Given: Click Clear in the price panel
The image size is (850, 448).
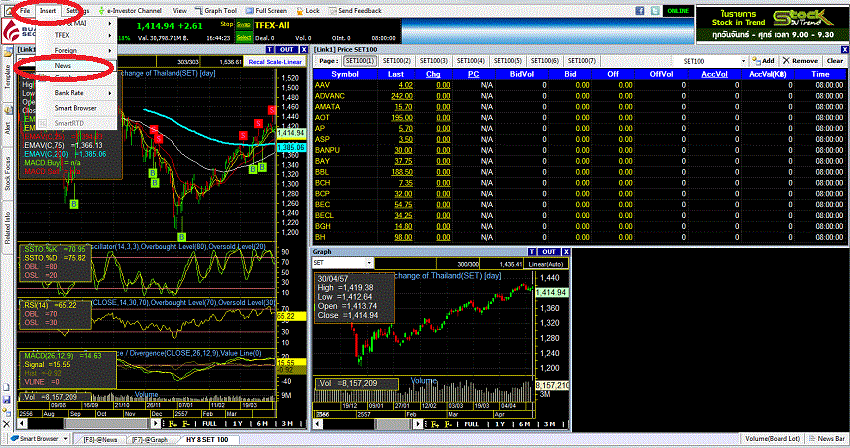Looking at the screenshot, I should [x=835, y=61].
